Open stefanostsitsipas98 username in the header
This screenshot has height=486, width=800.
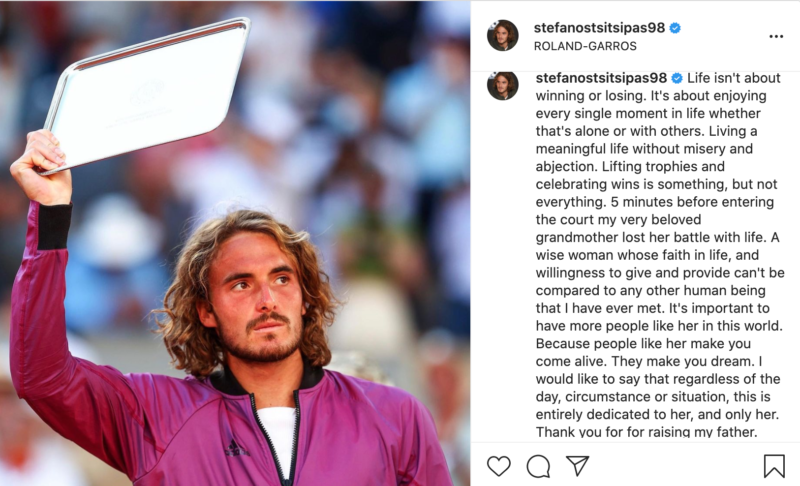599,28
